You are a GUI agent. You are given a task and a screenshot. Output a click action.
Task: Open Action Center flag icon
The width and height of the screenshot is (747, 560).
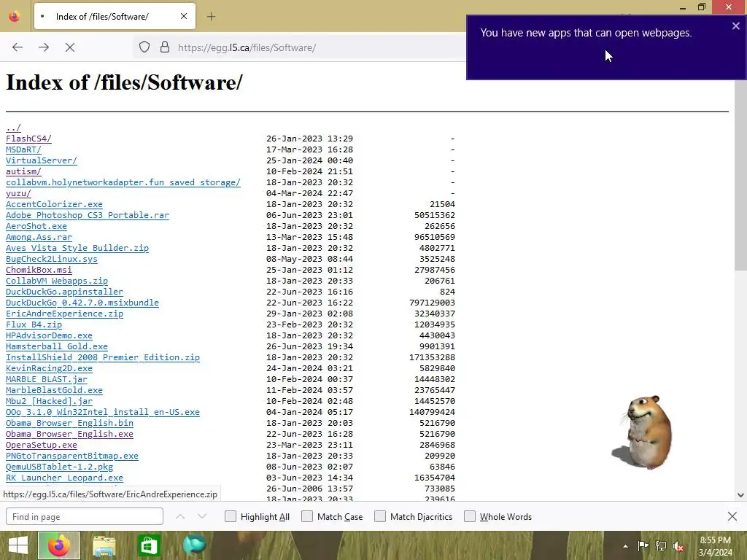pyautogui.click(x=643, y=546)
